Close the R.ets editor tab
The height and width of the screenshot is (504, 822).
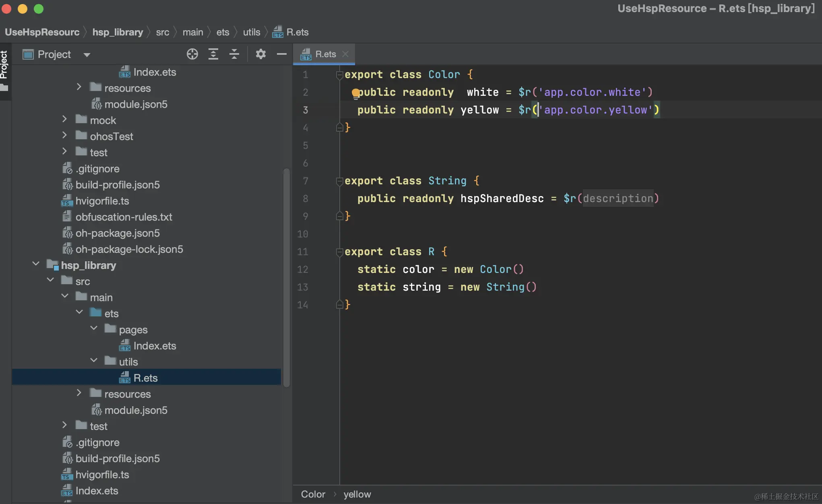pos(345,54)
